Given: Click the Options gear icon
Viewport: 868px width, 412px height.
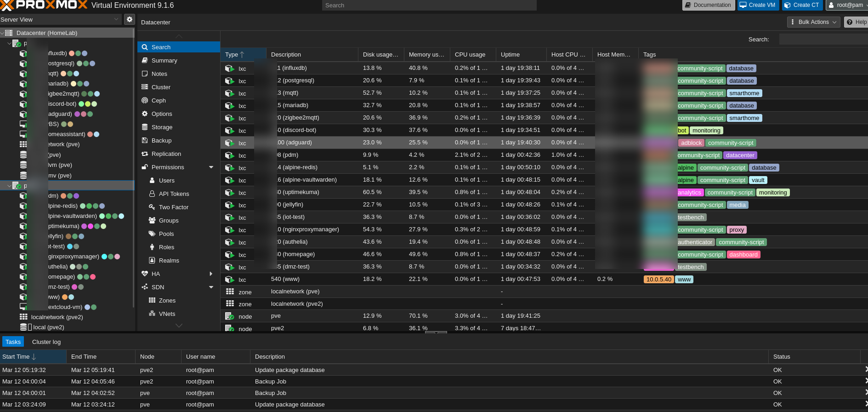Looking at the screenshot, I should click(145, 114).
